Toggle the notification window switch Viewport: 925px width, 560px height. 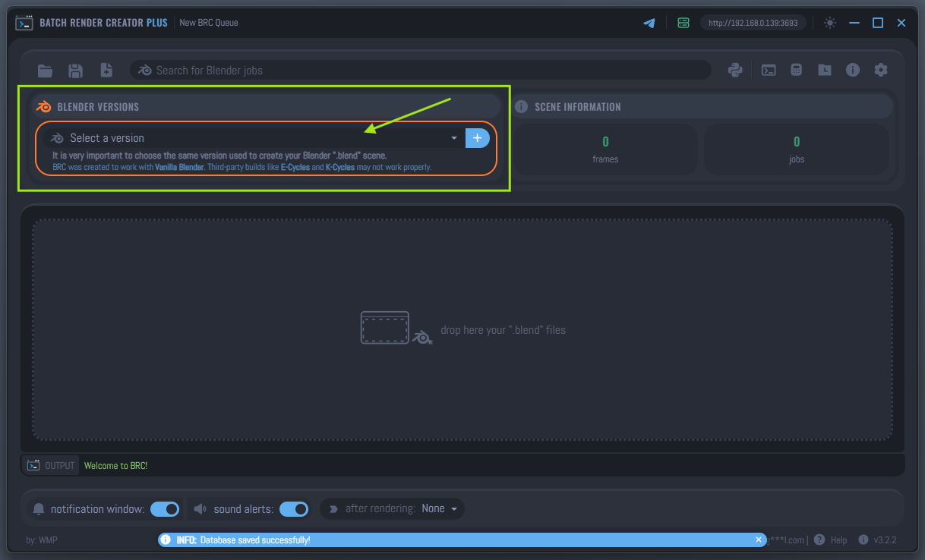[x=165, y=508]
